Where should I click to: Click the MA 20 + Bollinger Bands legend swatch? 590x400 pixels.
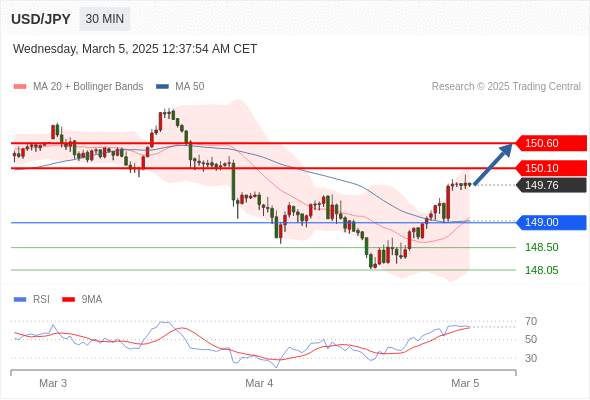[20, 87]
